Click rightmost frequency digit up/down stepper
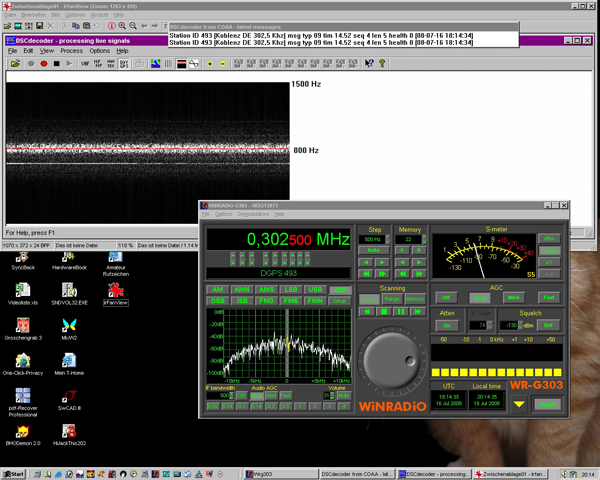600x480 pixels. (x=307, y=259)
